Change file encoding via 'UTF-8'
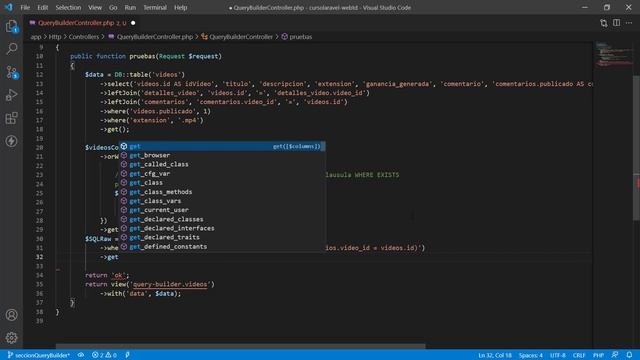This screenshot has width=640, height=360. tap(558, 355)
